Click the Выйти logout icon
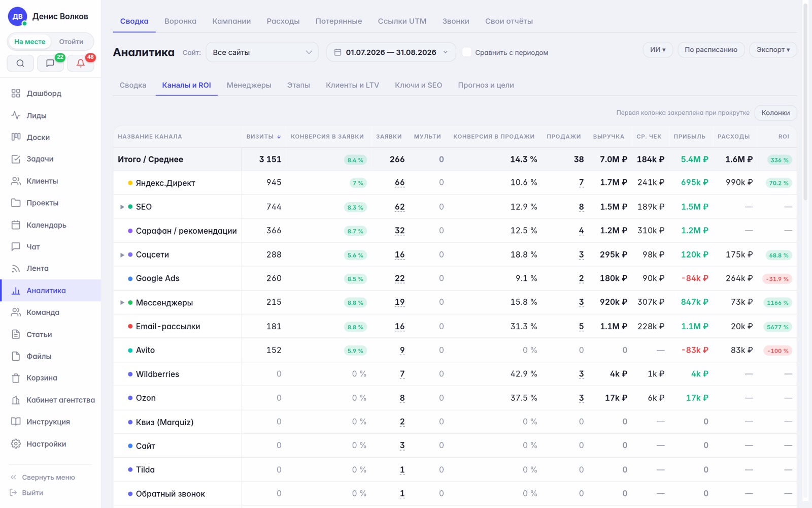This screenshot has width=812, height=508. click(x=14, y=493)
